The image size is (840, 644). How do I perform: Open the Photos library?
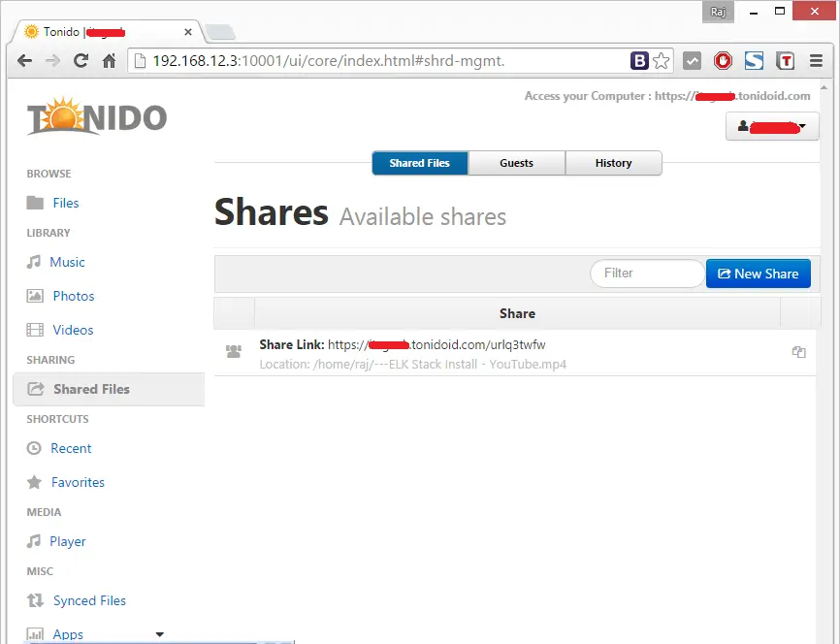coord(74,296)
